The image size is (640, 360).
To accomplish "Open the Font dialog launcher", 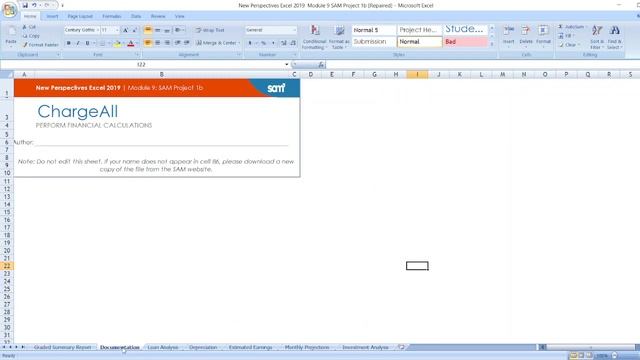I will [137, 55].
